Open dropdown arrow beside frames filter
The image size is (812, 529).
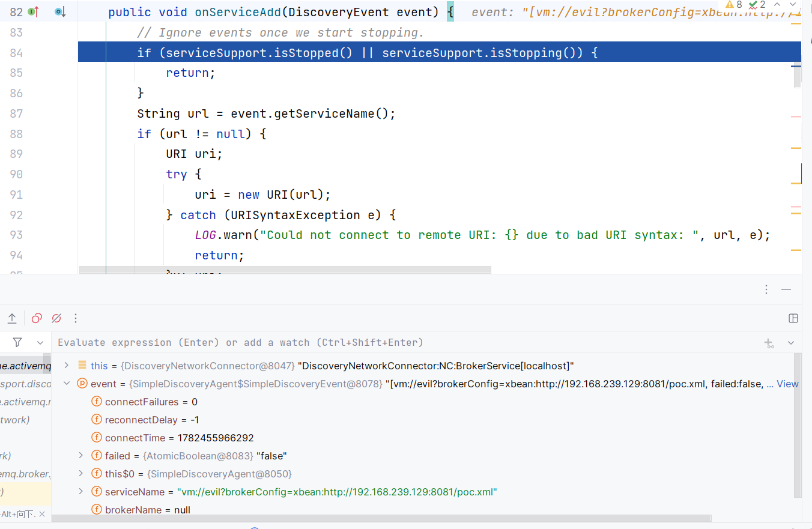40,343
